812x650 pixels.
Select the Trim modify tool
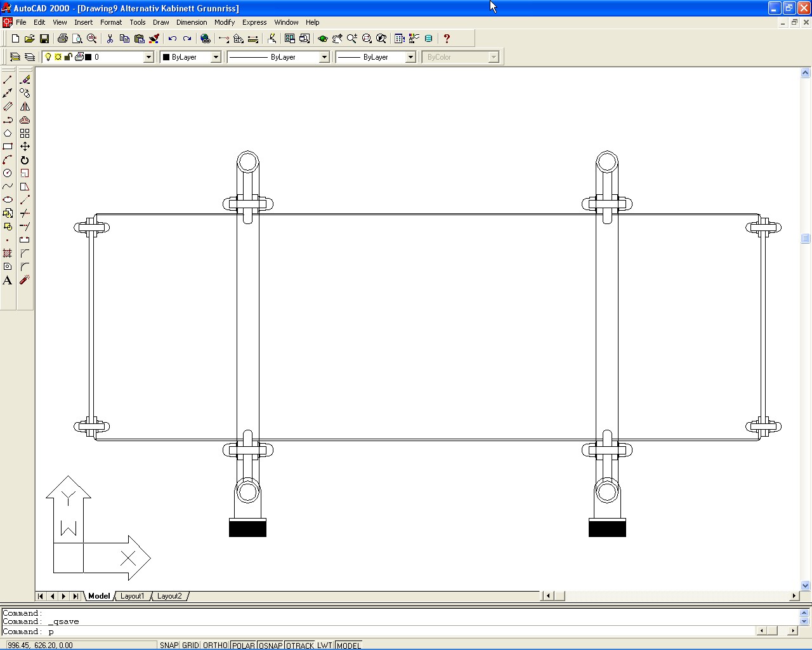point(25,213)
